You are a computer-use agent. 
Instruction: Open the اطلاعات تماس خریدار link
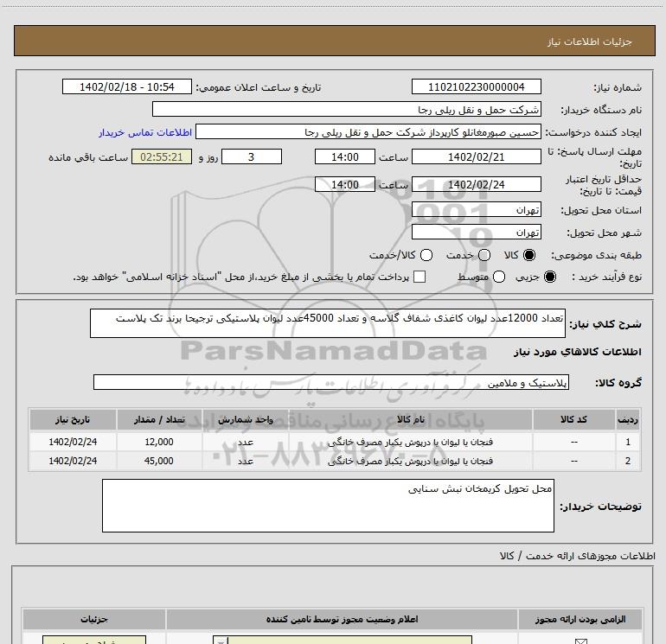click(145, 132)
